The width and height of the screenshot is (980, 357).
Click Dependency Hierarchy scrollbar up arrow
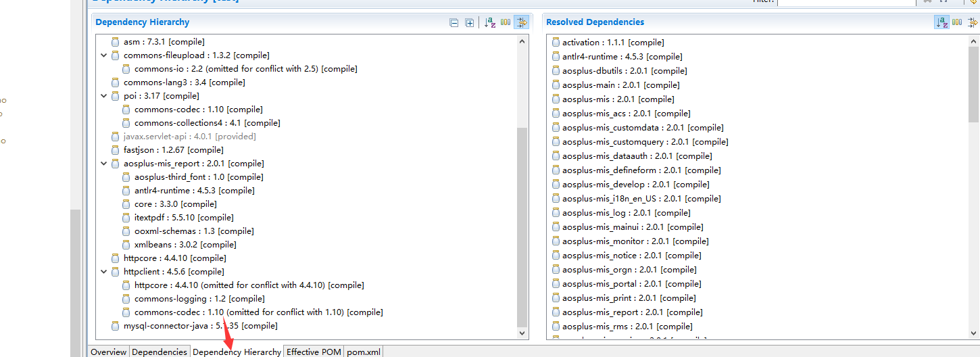(x=522, y=41)
